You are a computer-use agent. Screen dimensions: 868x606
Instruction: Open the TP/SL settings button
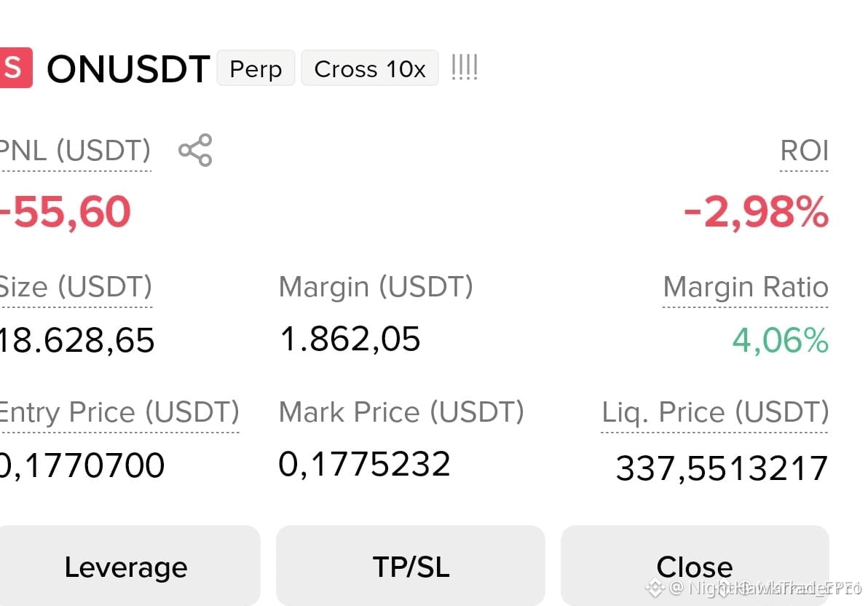411,565
